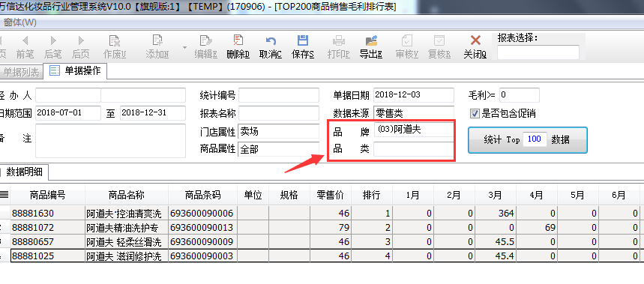Click the 毛利>= field showing 0
This screenshot has height=284, width=644.
click(x=519, y=95)
